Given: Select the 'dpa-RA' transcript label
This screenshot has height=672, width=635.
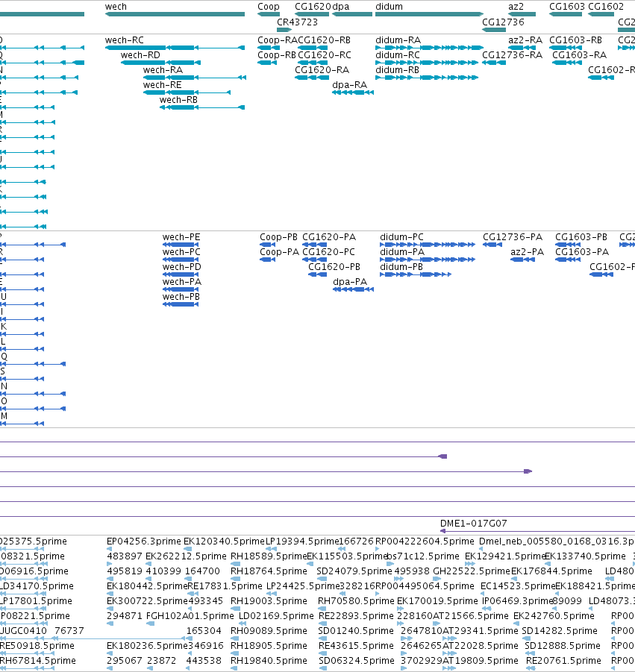Looking at the screenshot, I should tap(350, 85).
